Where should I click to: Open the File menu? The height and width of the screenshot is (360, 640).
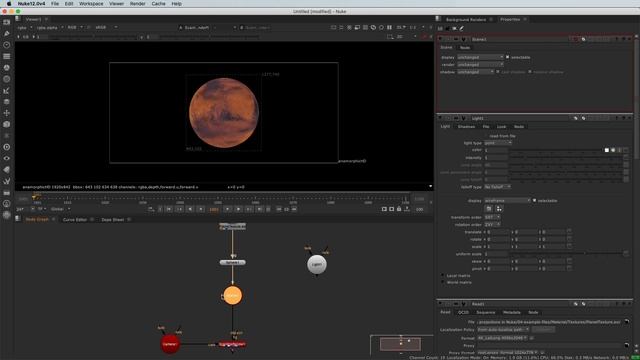coord(55,4)
